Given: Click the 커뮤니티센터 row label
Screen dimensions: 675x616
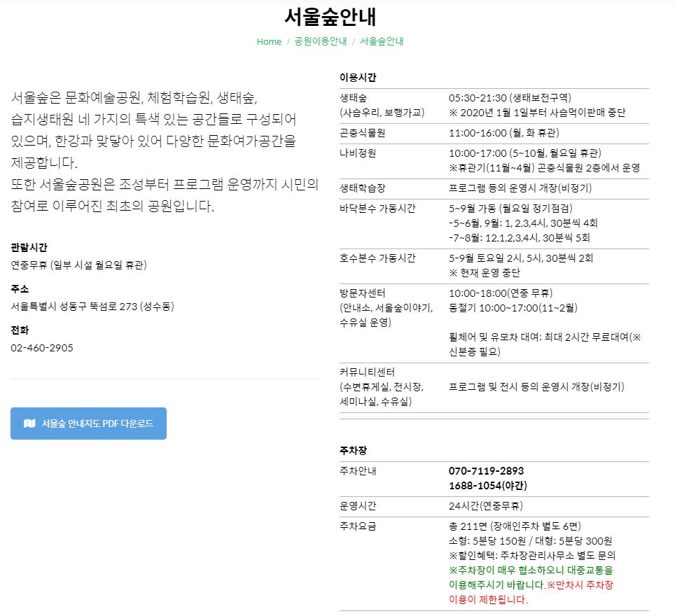Looking at the screenshot, I should point(367,372).
